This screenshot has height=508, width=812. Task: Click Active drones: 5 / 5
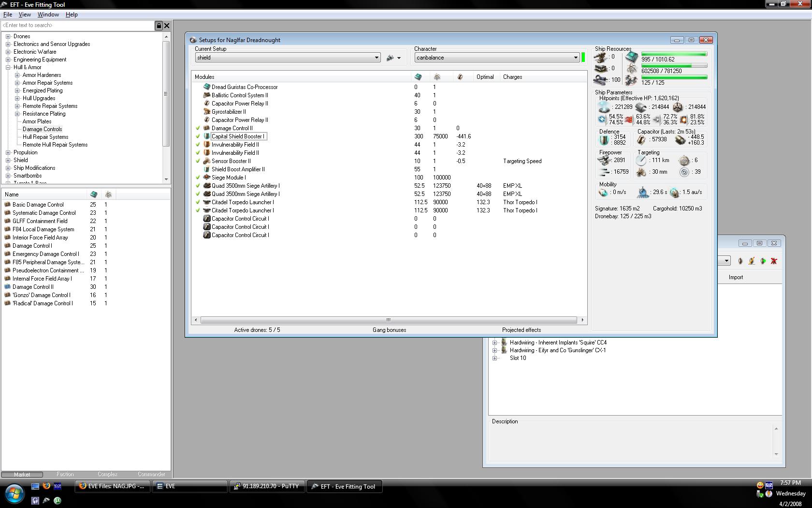pos(257,330)
